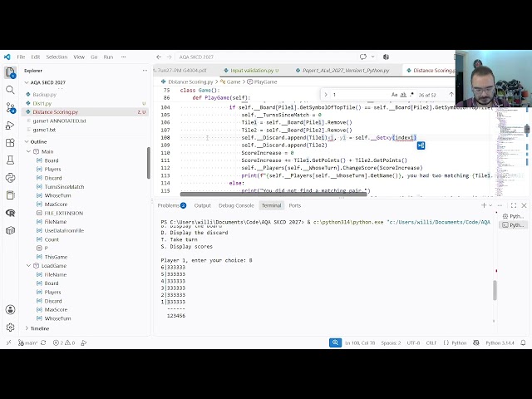532x399 pixels.
Task: Create a new terminal with plus
Action: (484, 205)
